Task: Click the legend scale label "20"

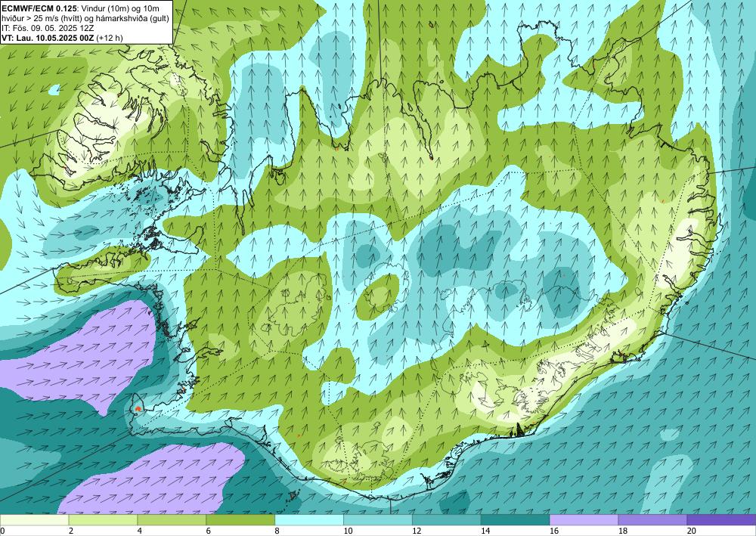Action: pos(692,531)
